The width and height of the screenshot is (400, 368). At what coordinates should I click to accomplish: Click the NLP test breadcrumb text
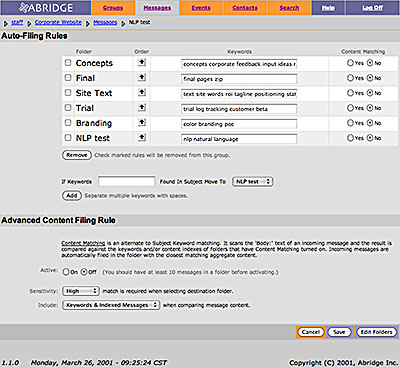click(x=140, y=23)
